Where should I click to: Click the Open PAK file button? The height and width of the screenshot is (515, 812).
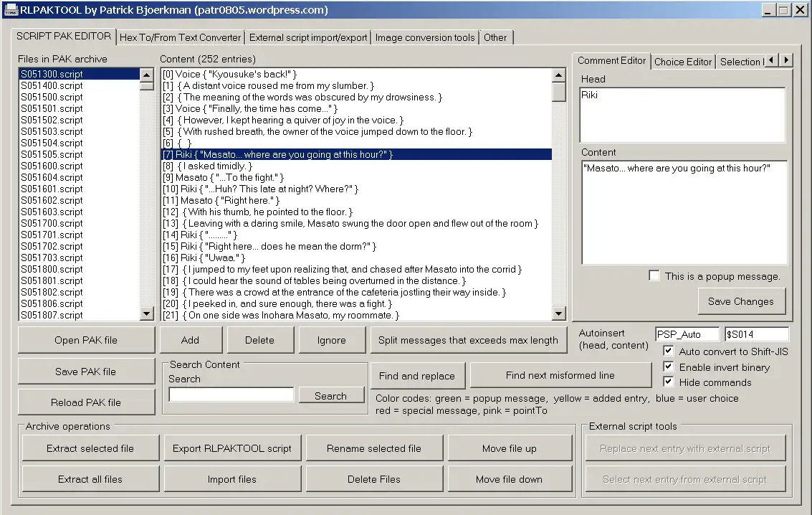point(86,340)
